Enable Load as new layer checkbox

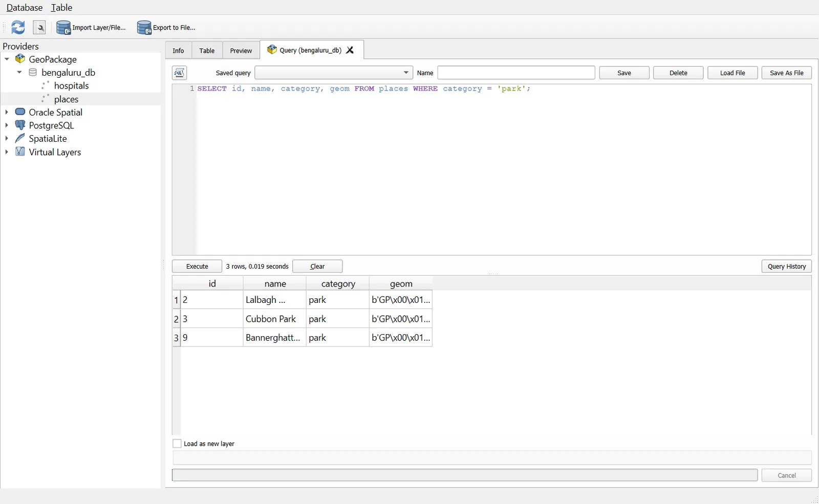[177, 444]
